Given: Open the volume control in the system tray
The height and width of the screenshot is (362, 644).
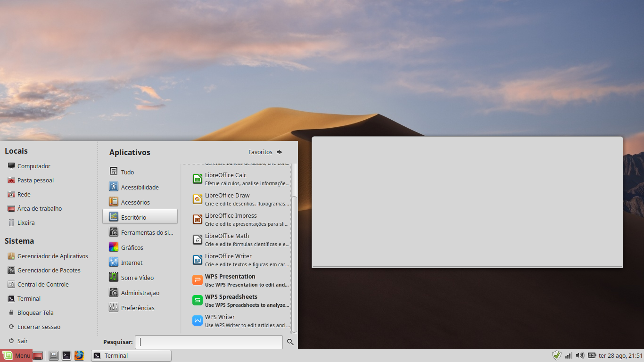Looking at the screenshot, I should point(579,355).
